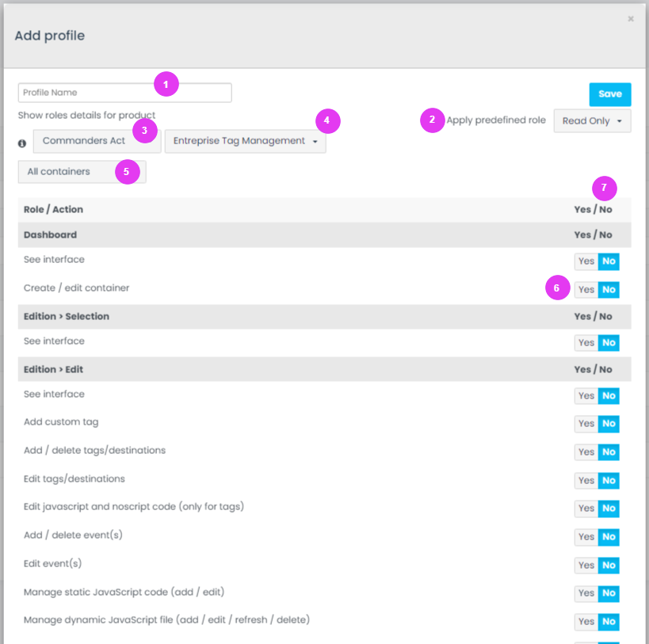Expand the Entreprise Tag Management dropdown

[x=245, y=141]
